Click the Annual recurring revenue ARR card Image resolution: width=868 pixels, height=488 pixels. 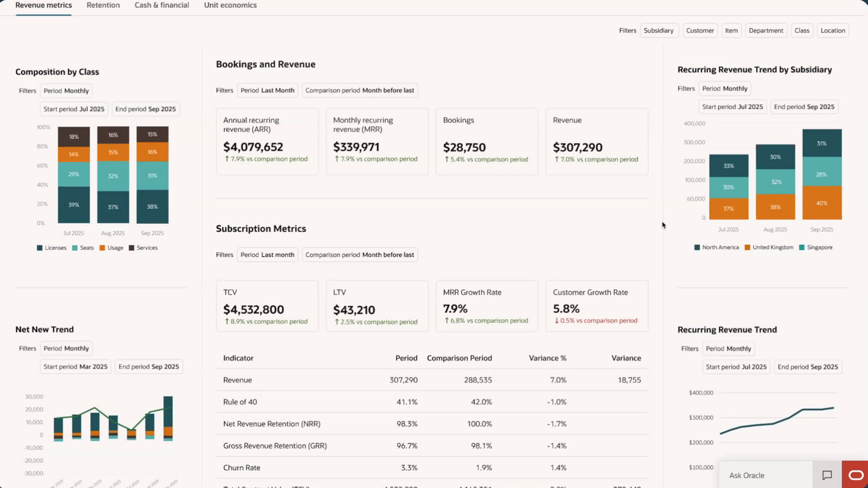point(267,141)
